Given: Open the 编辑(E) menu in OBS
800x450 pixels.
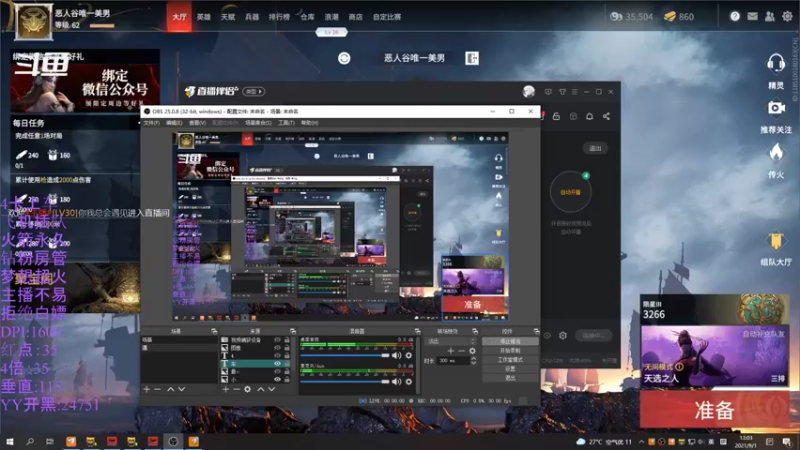Looking at the screenshot, I should click(174, 123).
